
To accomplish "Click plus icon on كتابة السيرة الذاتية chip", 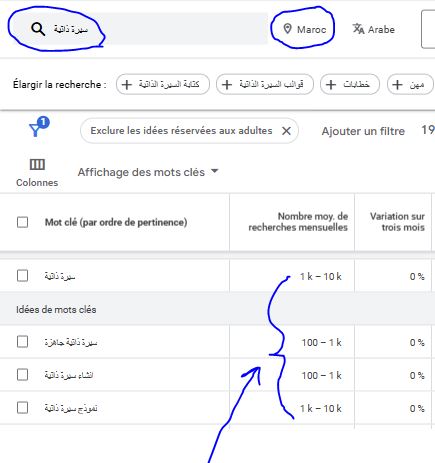I will 126,85.
